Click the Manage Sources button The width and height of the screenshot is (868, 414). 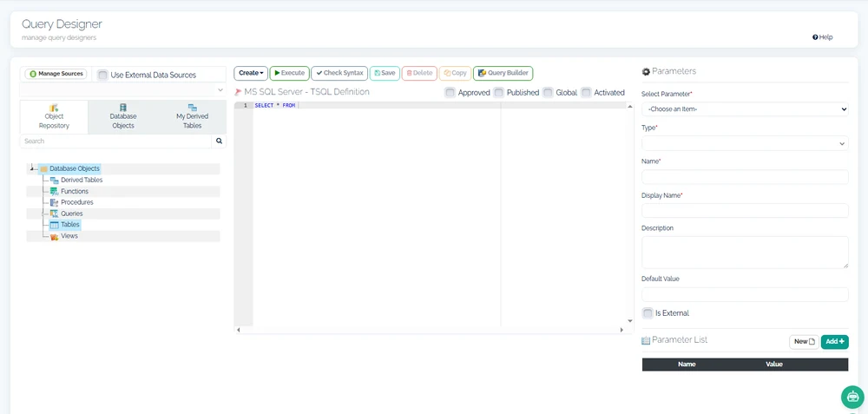click(56, 74)
